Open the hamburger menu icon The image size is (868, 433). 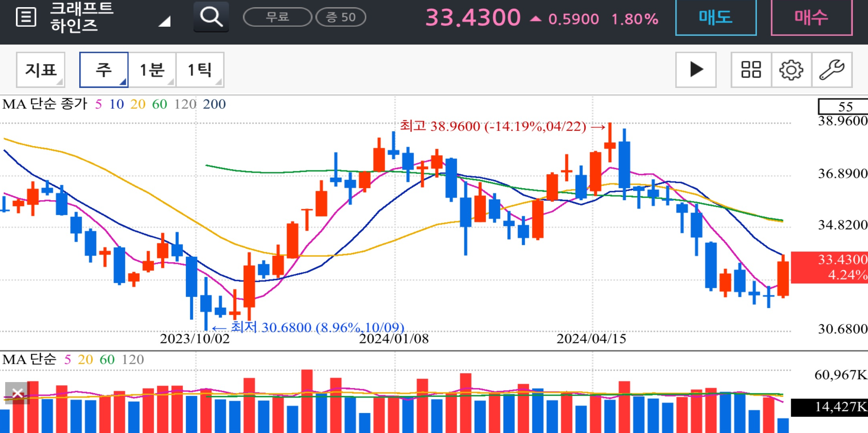pos(26,17)
